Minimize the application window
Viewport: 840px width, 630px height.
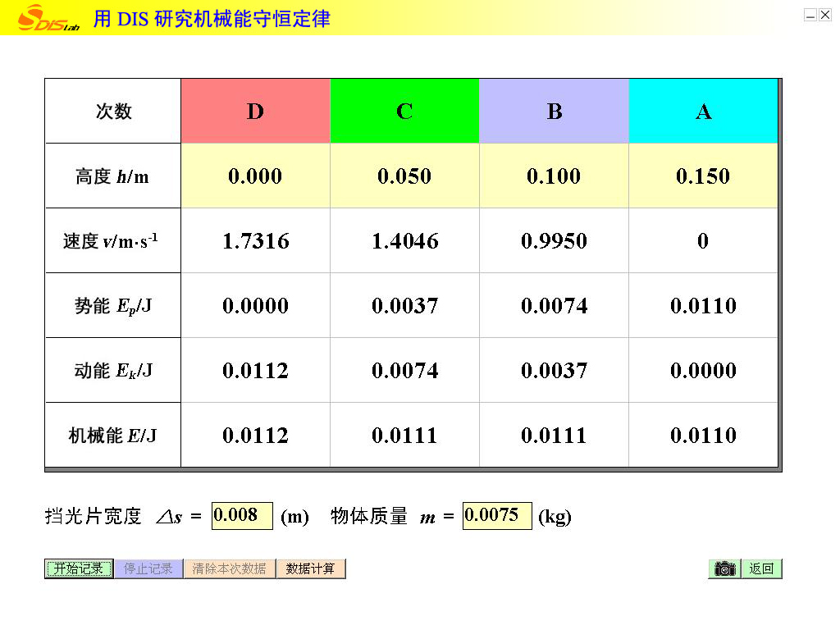pos(810,15)
